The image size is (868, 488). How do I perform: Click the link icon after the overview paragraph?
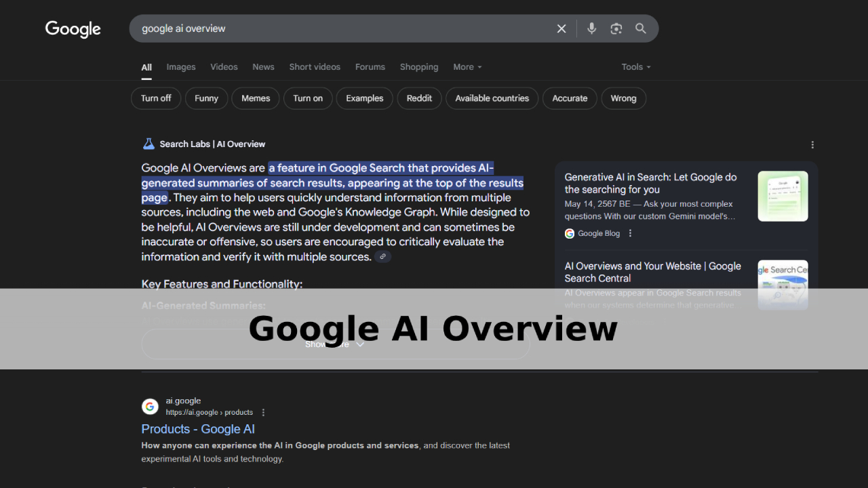point(382,256)
